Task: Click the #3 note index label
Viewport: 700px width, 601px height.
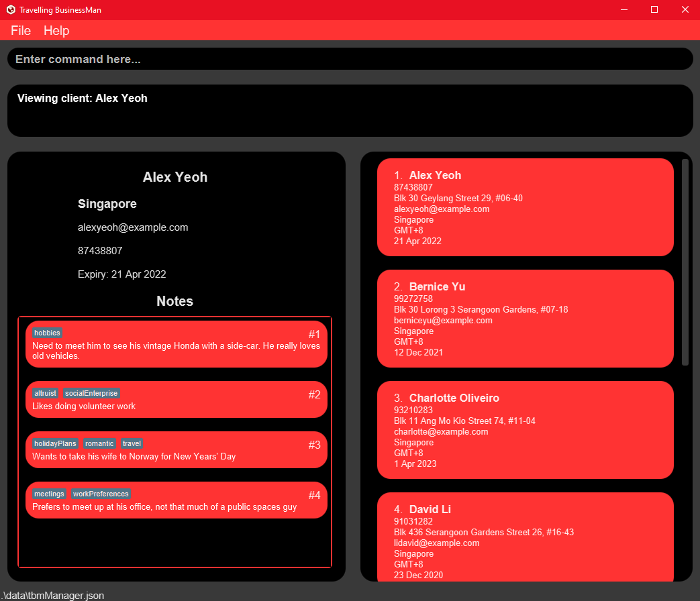Action: click(x=314, y=445)
